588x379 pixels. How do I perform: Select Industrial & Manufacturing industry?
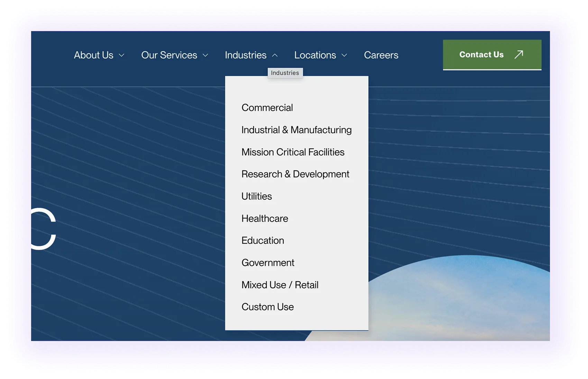296,130
